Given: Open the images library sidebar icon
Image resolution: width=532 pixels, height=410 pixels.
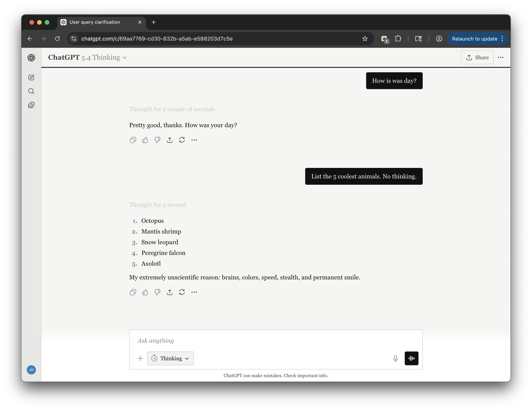Looking at the screenshot, I should pos(31,105).
